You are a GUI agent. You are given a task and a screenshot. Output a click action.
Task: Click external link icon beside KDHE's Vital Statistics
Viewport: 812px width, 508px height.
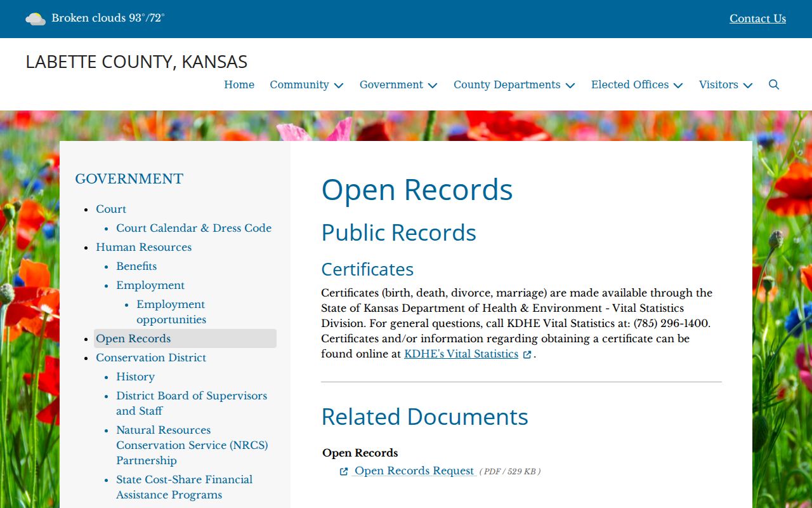click(527, 354)
